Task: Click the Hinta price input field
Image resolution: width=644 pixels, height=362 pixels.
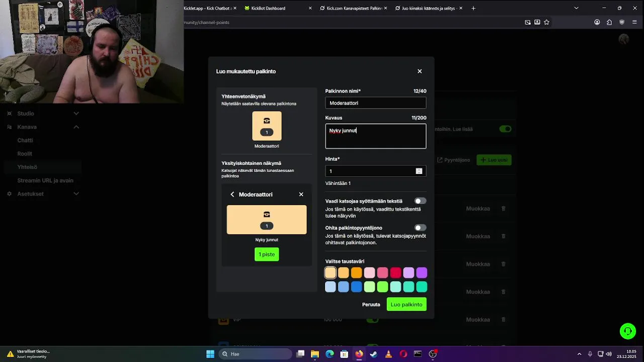Action: point(376,171)
